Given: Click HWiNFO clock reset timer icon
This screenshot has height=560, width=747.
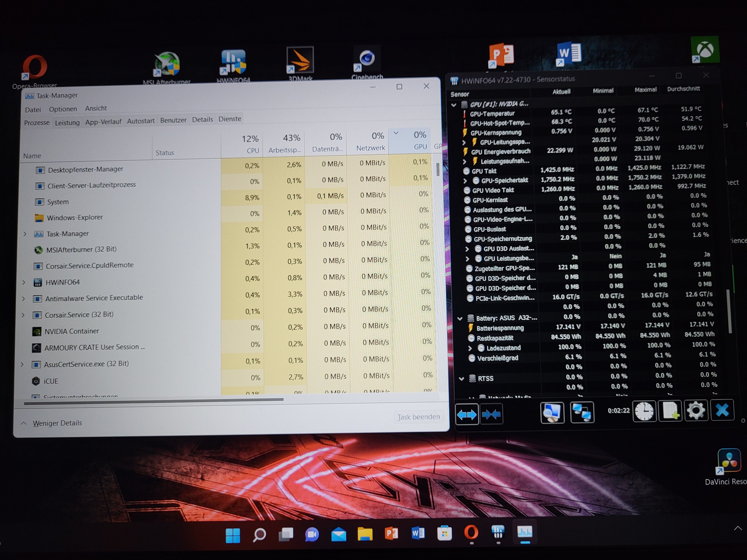Looking at the screenshot, I should point(644,411).
